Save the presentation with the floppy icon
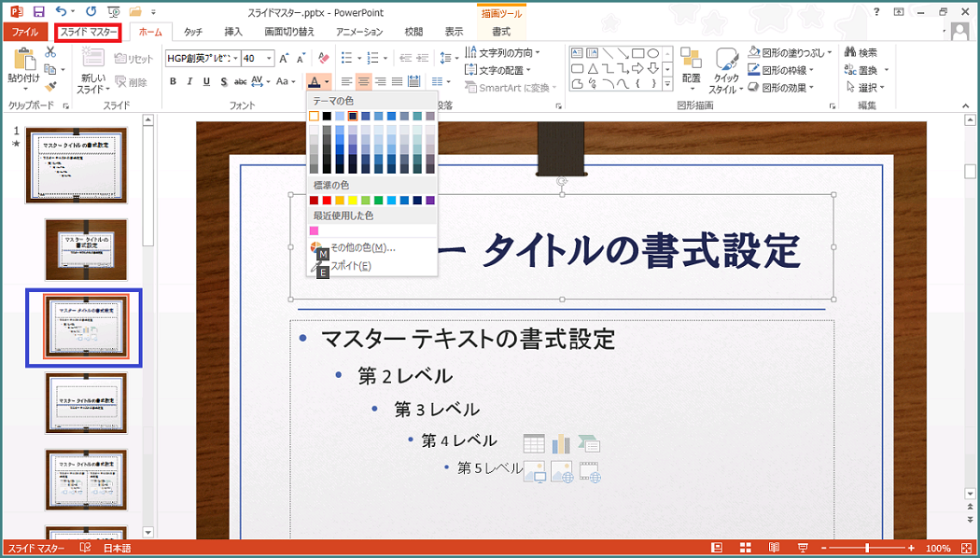The image size is (980, 558). (x=39, y=12)
